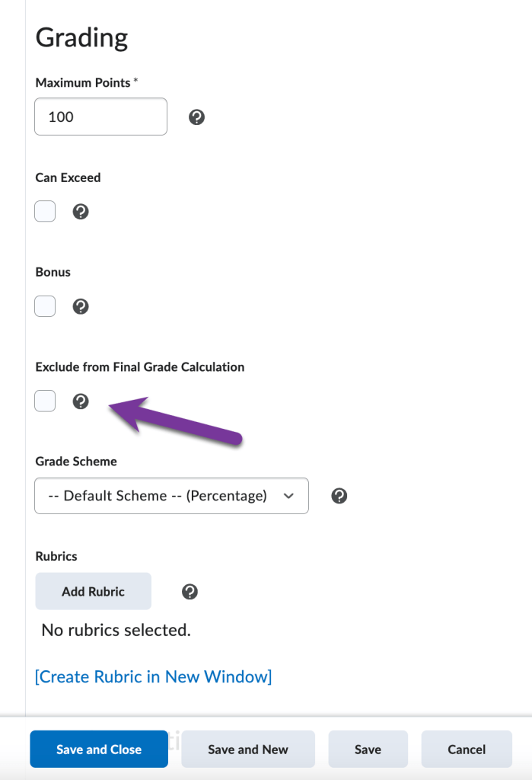The image size is (532, 780).
Task: Enable the Can Exceed checkbox
Action: [44, 211]
